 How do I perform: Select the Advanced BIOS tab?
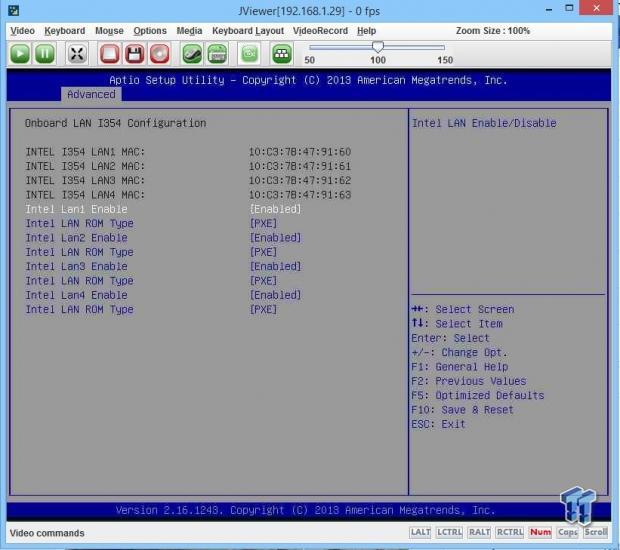click(x=91, y=95)
